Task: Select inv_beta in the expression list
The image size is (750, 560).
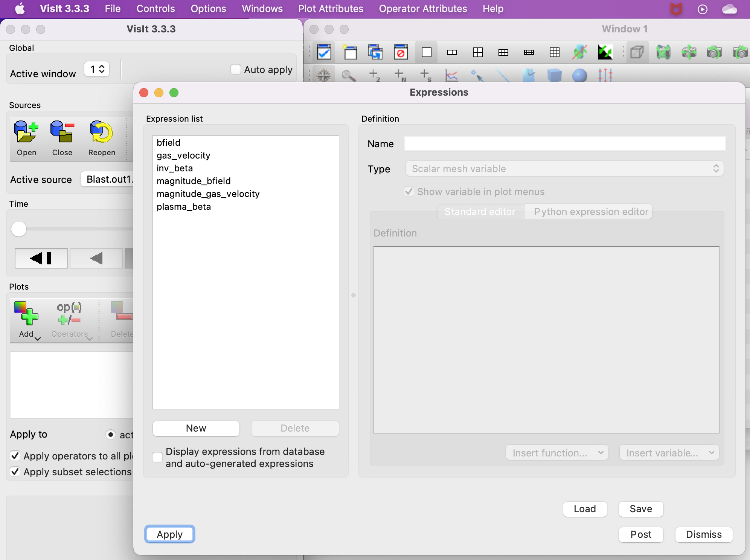Action: (x=245, y=168)
